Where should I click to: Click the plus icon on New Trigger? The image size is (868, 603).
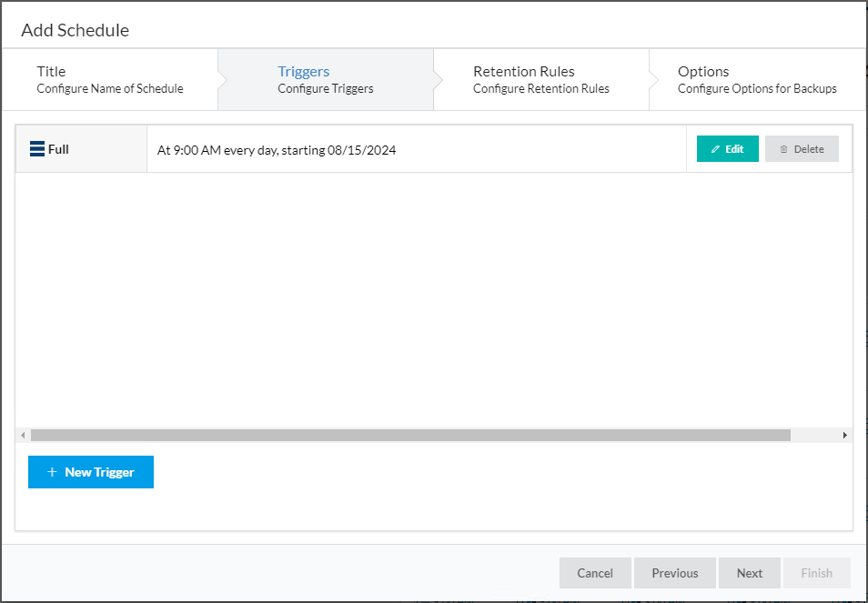52,472
